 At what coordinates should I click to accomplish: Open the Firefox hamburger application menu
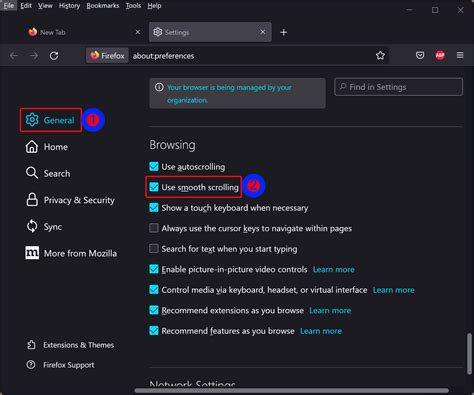point(460,55)
